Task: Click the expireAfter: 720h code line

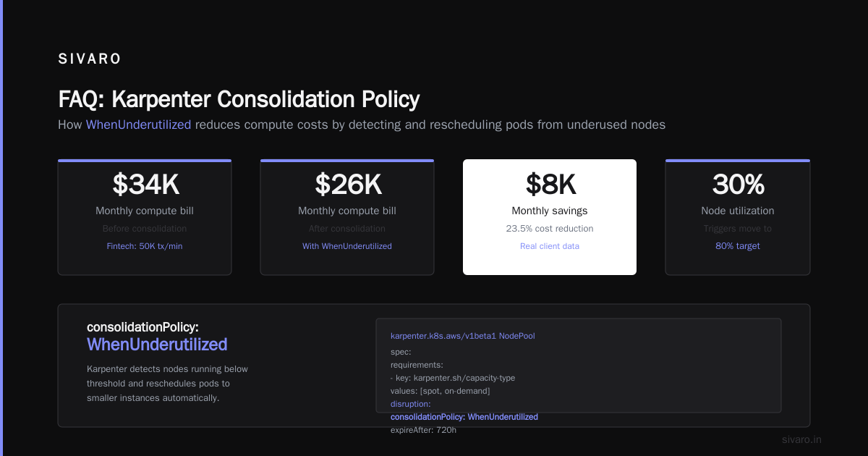Action: pos(423,430)
